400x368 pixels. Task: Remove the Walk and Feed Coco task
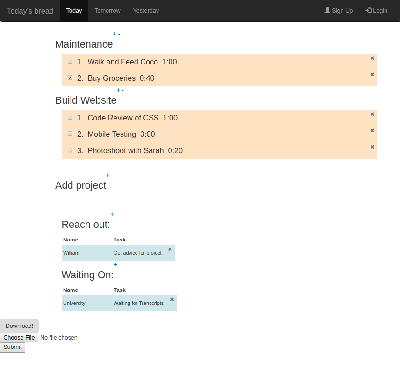point(372,58)
